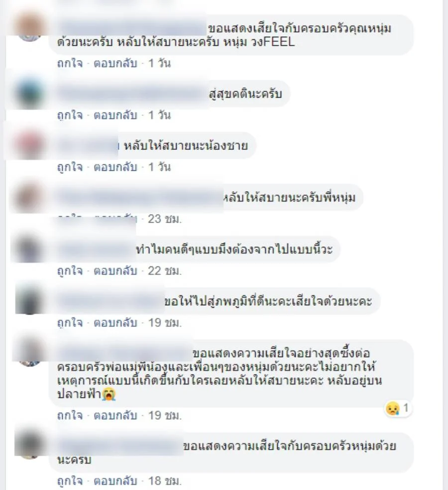Reply to the ขอให้ไปสู่ภพภูมิที่ดี comment

115,323
